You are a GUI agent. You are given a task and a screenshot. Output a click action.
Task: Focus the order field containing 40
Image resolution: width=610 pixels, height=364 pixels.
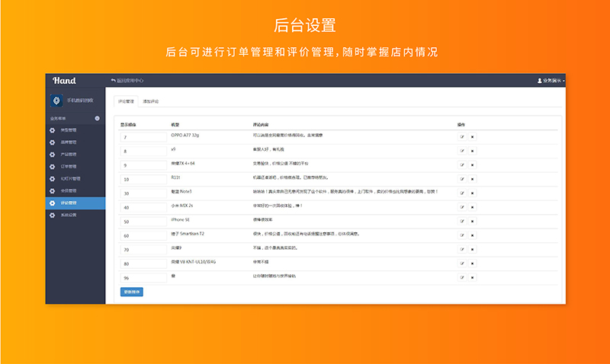pyautogui.click(x=143, y=207)
